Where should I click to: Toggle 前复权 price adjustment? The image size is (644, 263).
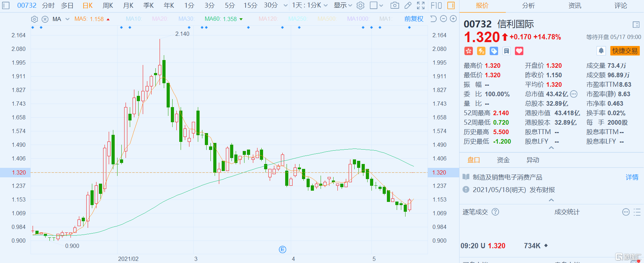click(x=414, y=19)
